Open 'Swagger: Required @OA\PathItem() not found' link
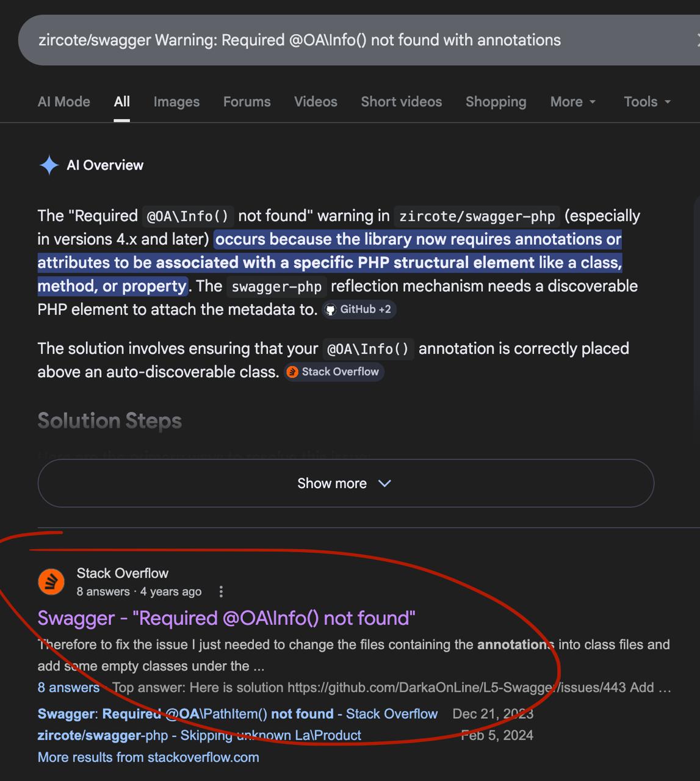This screenshot has height=781, width=700. coord(237,714)
